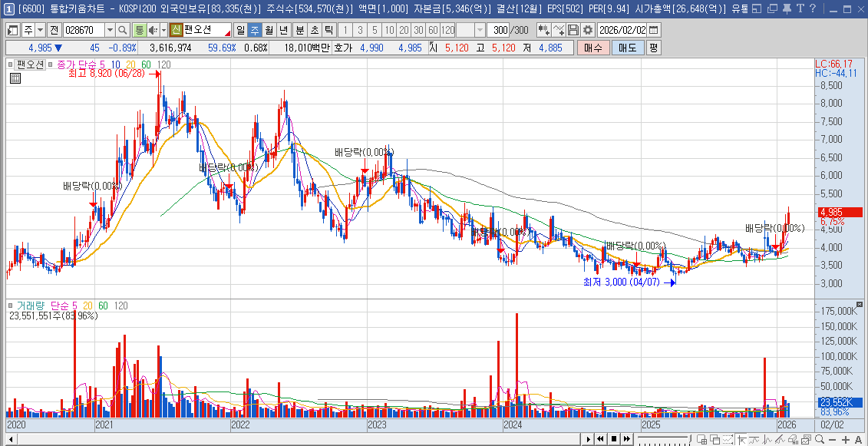The image size is (868, 446).
Task: Select the interval 30 button
Action: [418, 30]
